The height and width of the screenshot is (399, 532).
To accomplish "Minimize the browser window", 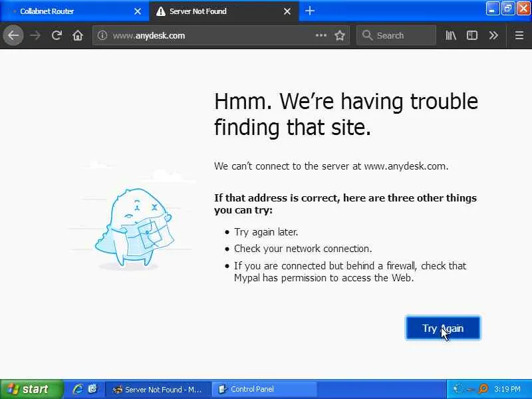I will (492, 9).
